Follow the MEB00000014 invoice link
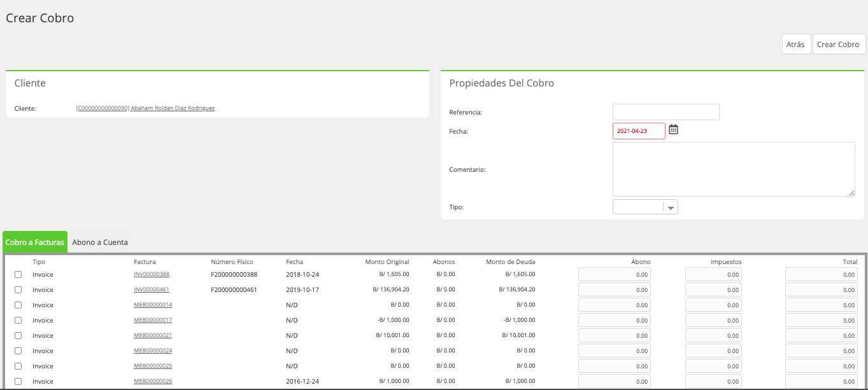Viewport: 868px width, 390px height. tap(153, 305)
